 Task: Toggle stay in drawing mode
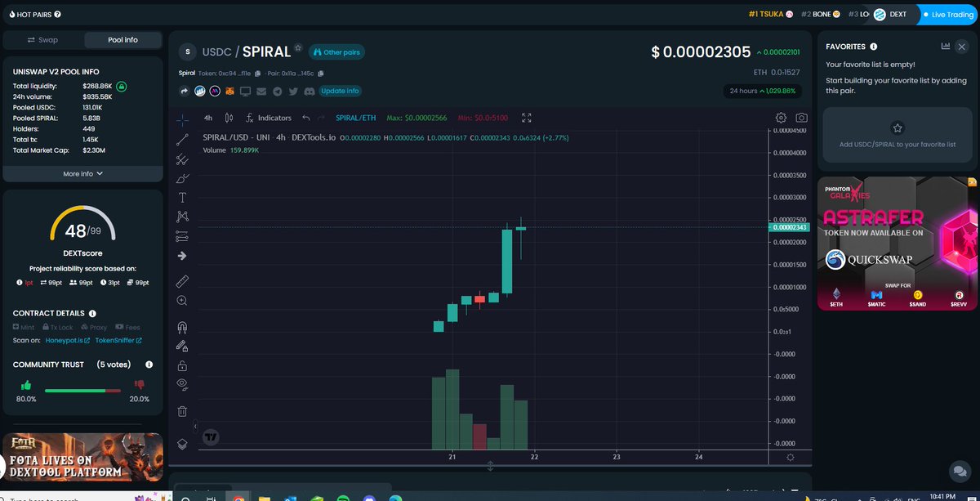[x=182, y=346]
